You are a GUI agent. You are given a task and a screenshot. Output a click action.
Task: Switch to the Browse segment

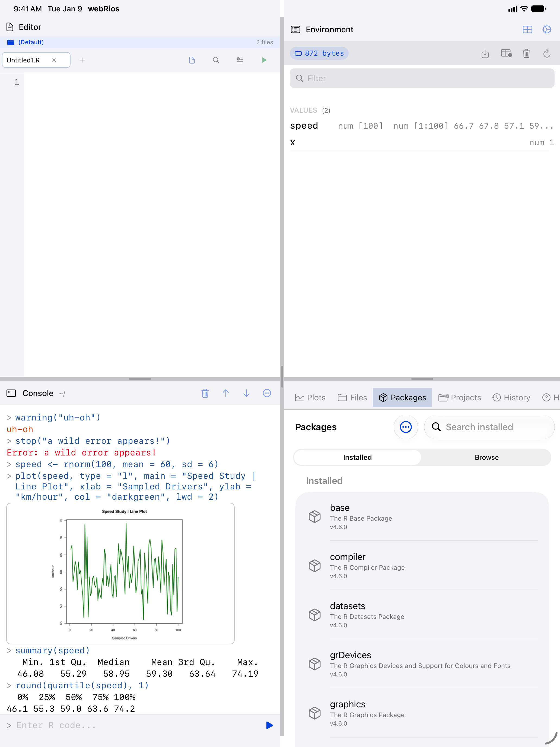tap(486, 457)
